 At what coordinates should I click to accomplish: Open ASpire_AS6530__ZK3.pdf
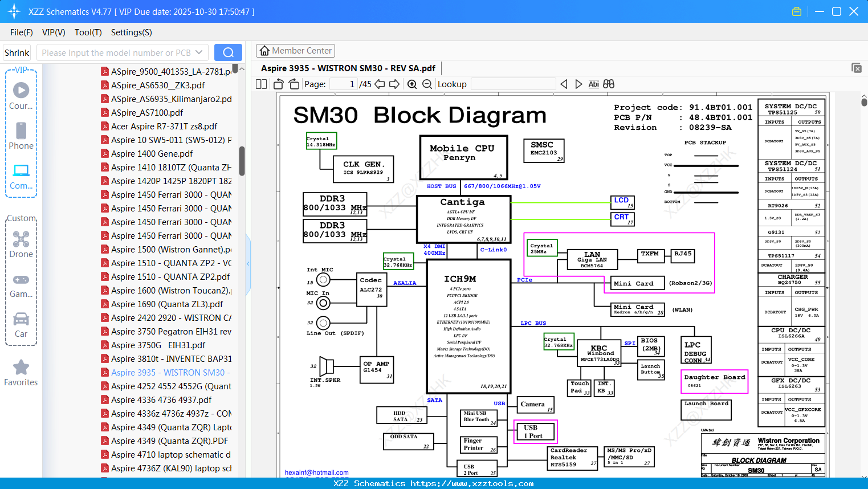[x=158, y=85]
